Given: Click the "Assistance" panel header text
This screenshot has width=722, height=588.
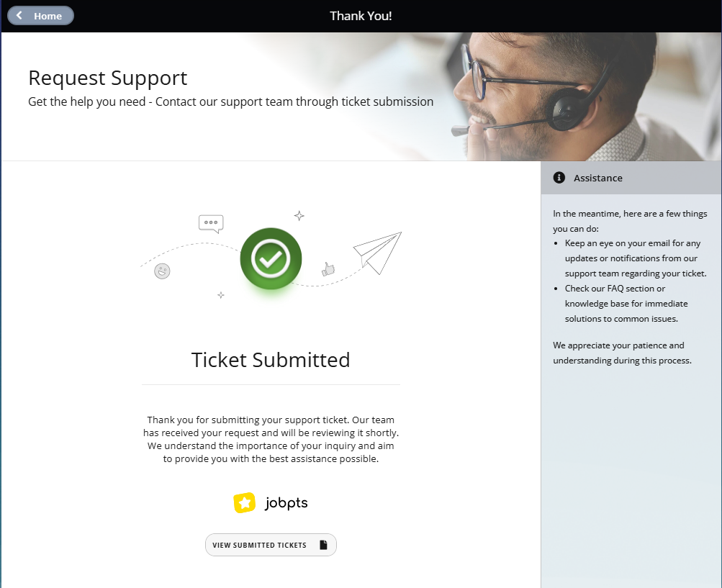Looking at the screenshot, I should 597,178.
